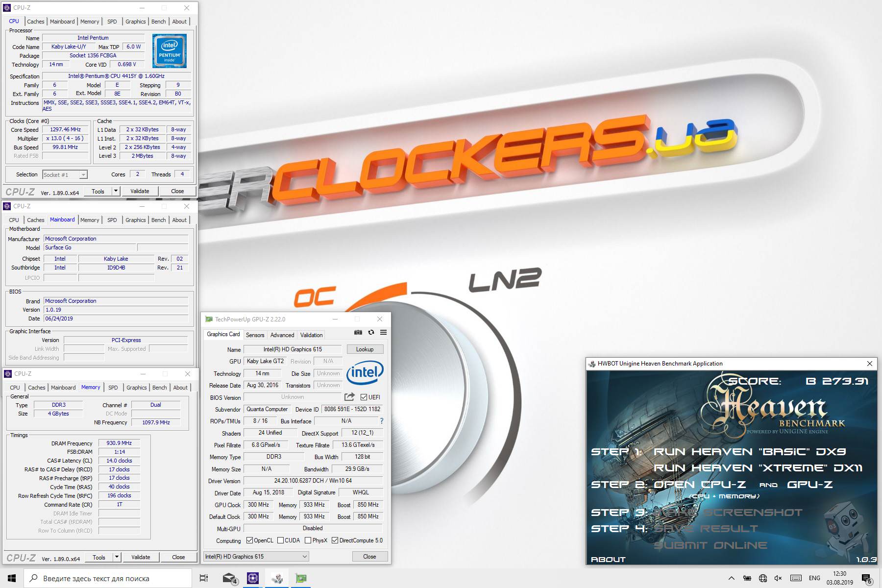The height and width of the screenshot is (588, 882).
Task: Click the Intel logo in GPU-Z
Action: tap(365, 373)
